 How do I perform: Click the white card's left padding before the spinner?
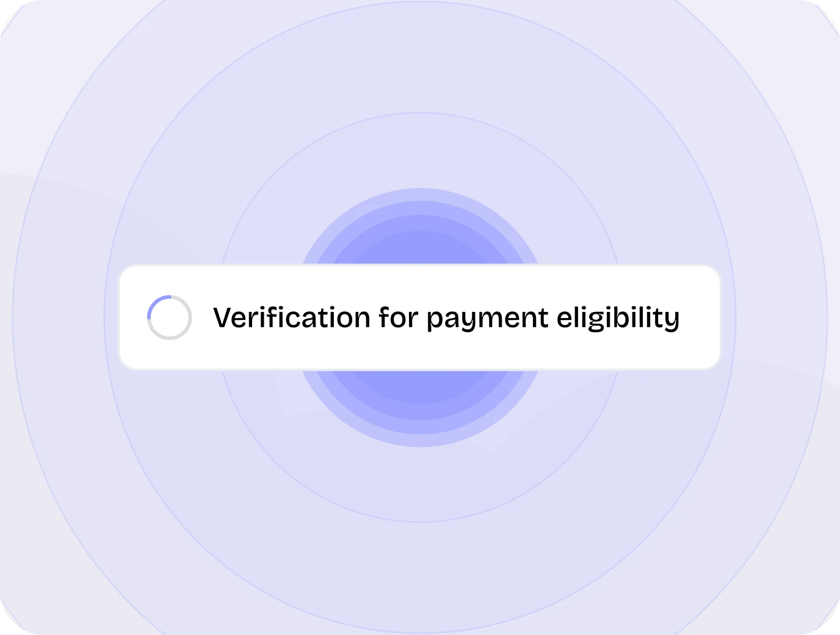tap(132, 317)
